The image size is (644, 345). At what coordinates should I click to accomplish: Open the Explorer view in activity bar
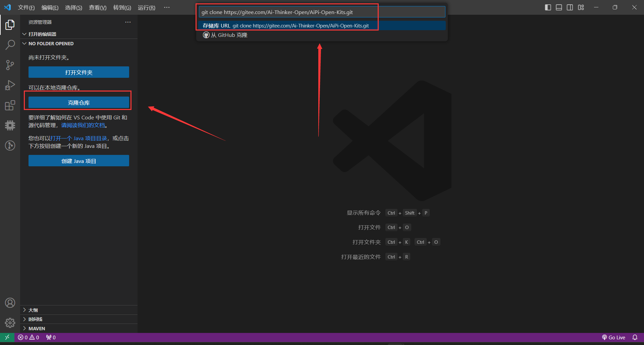coord(10,24)
